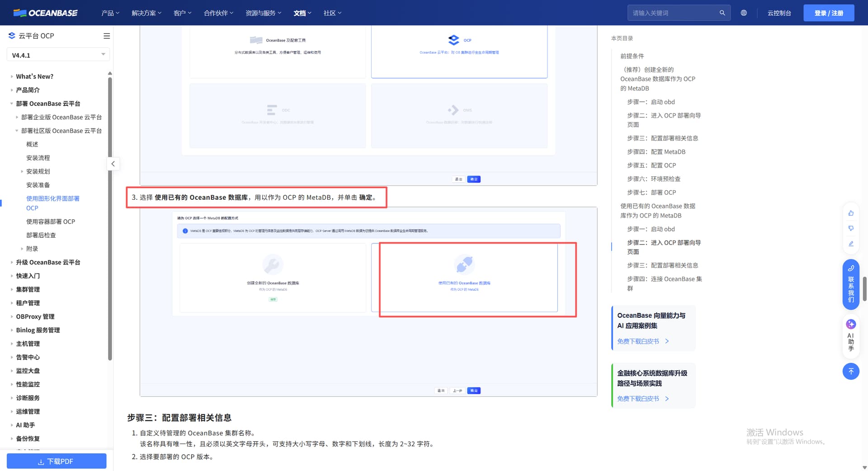The image size is (868, 471).
Task: Click the thumbs-up feedback icon
Action: pyautogui.click(x=851, y=213)
